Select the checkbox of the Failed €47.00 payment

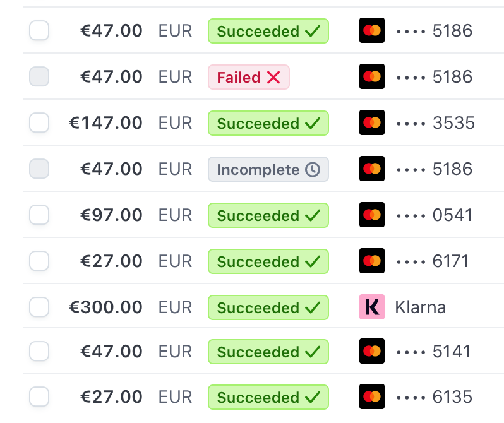pyautogui.click(x=39, y=76)
